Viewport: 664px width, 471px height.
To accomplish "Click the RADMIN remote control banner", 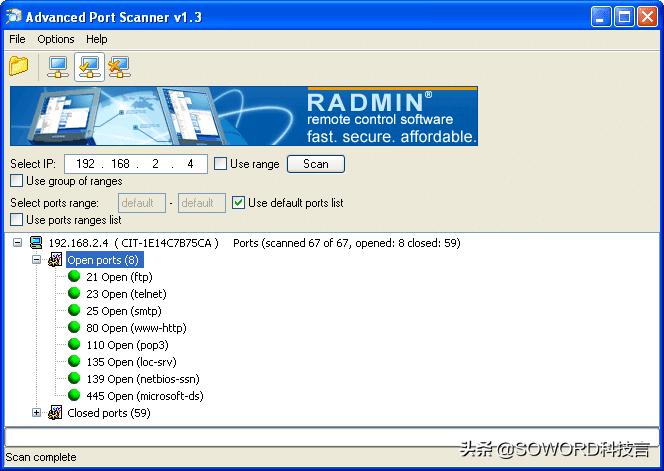I will click(244, 116).
